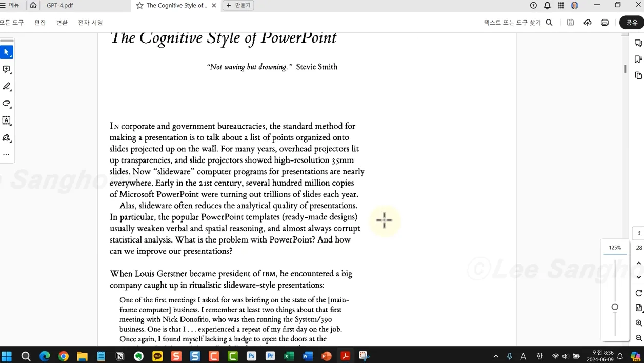Print the document
This screenshot has height=363, width=644.
click(x=605, y=23)
